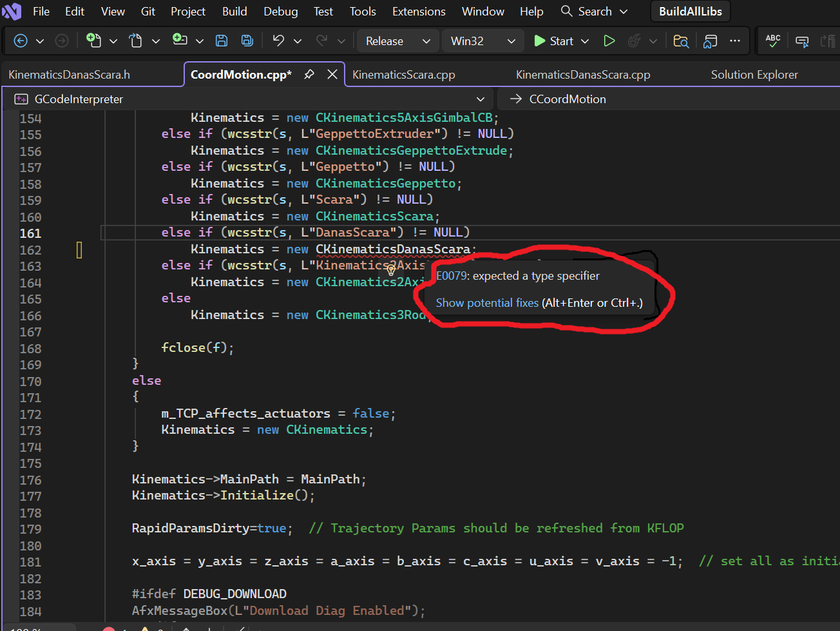Image resolution: width=840 pixels, height=631 pixels.
Task: Toggle pin on CoordMotion.cpp tab
Action: [x=309, y=75]
